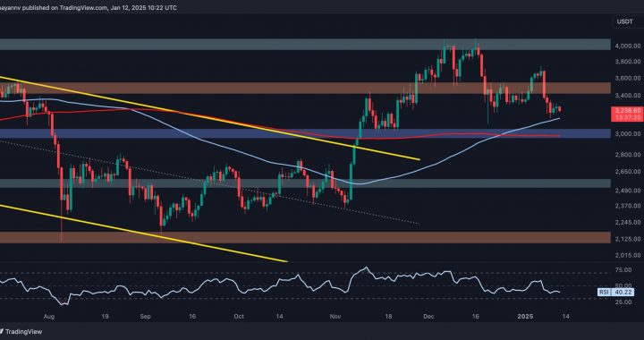
Task: Click the 3,000.00 price axis label
Action: 629,134
